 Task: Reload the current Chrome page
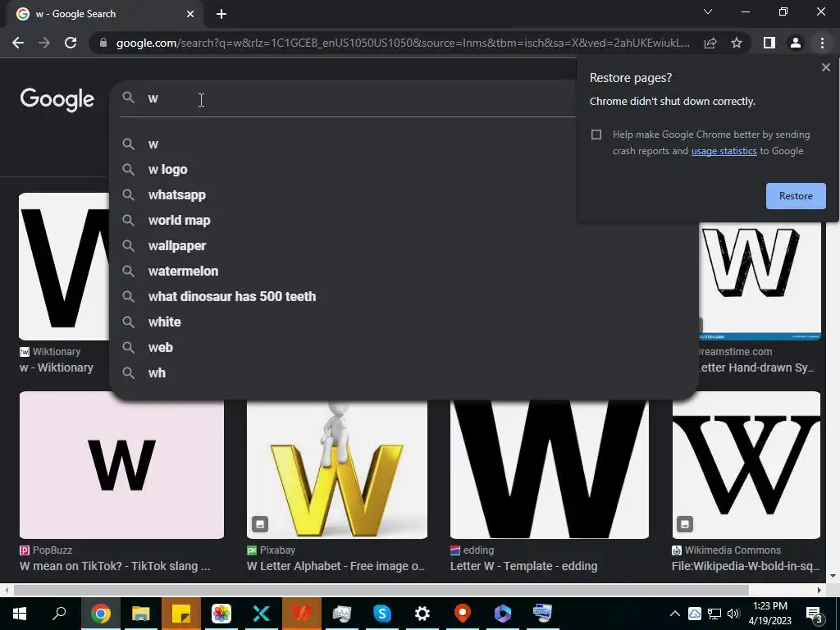[71, 43]
